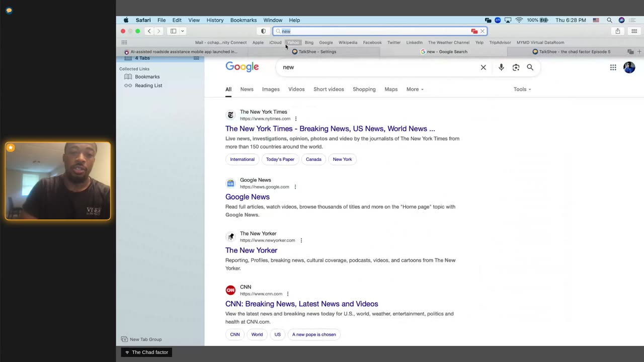Open the Wikipedia favorite link

point(348,43)
